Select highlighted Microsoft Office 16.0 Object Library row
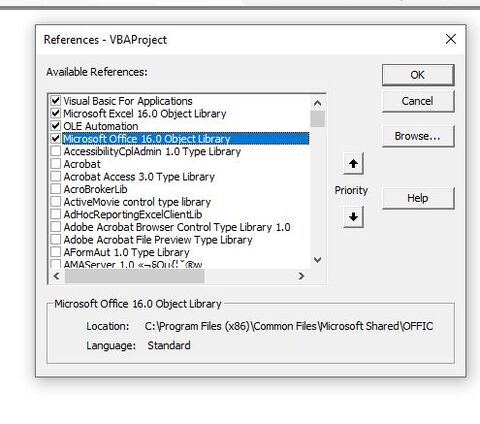This screenshot has height=424, width=480. pyautogui.click(x=186, y=139)
